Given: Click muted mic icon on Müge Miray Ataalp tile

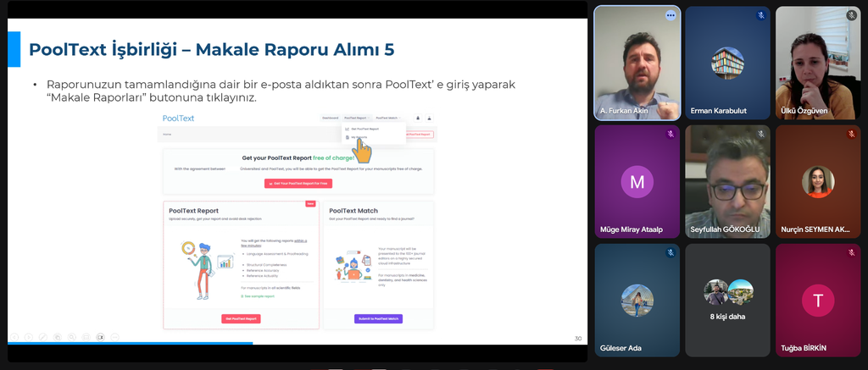Looking at the screenshot, I should [670, 134].
